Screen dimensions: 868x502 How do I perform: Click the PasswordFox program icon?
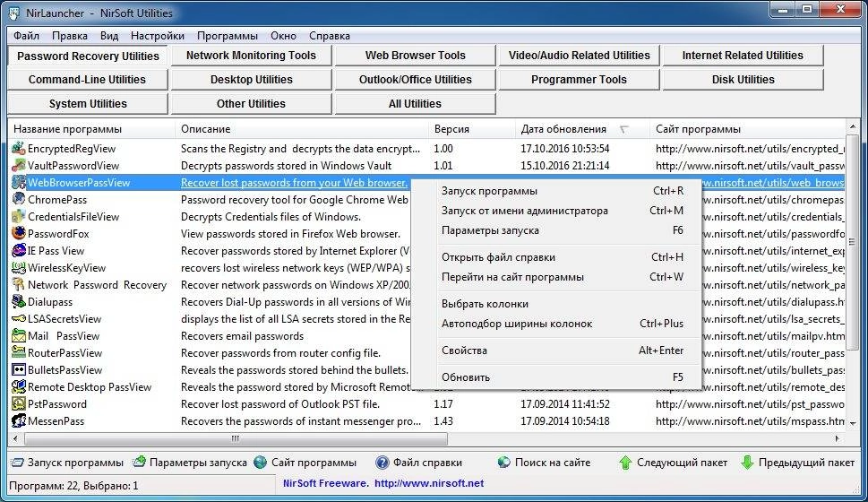coord(18,233)
